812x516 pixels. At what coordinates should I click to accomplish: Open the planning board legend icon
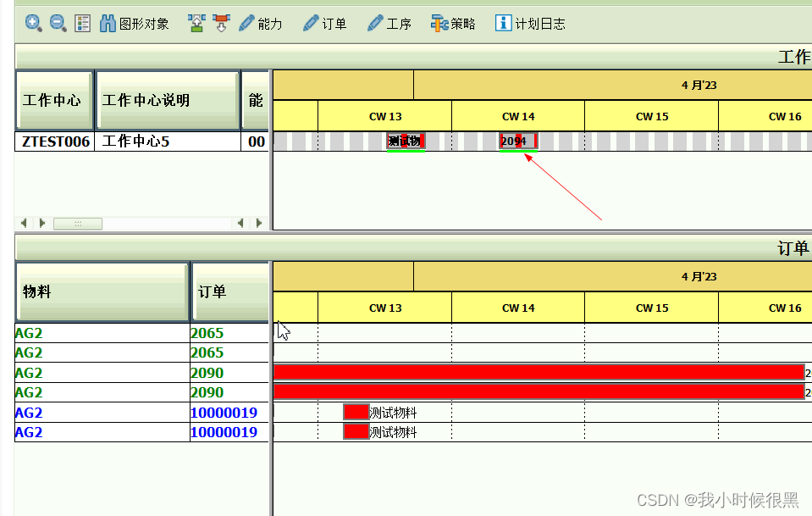[82, 24]
